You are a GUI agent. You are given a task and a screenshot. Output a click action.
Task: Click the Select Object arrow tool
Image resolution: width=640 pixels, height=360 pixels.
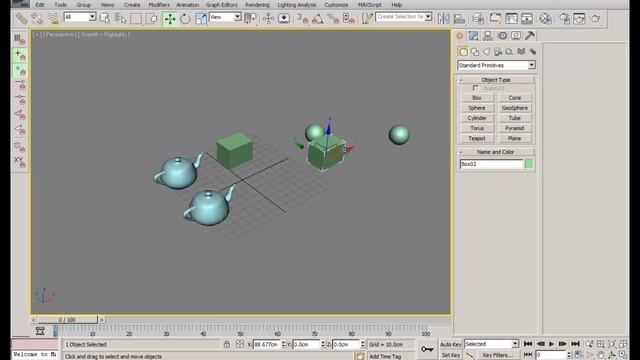tap(105, 18)
